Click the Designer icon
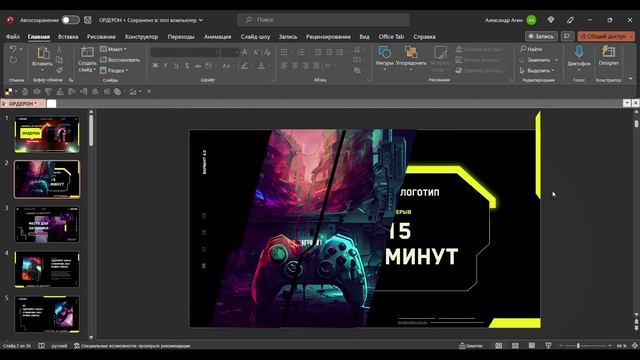Image resolution: width=640 pixels, height=360 pixels. (x=609, y=52)
